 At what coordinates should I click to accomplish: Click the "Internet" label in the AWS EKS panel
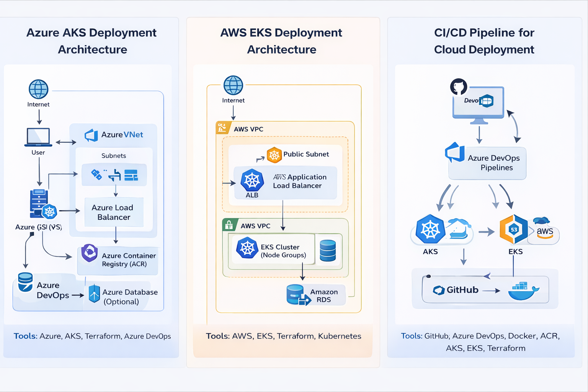[x=234, y=101]
